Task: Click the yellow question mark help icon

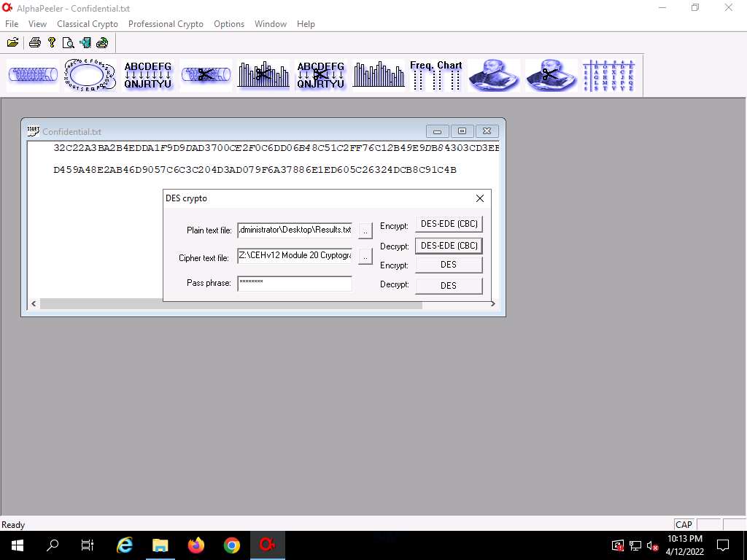Action: (x=52, y=42)
